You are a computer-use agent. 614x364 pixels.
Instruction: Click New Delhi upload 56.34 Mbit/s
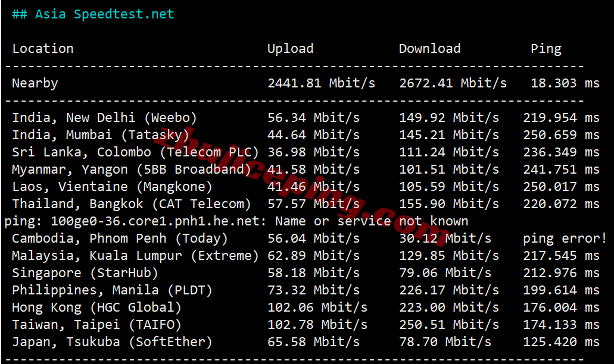[313, 117]
